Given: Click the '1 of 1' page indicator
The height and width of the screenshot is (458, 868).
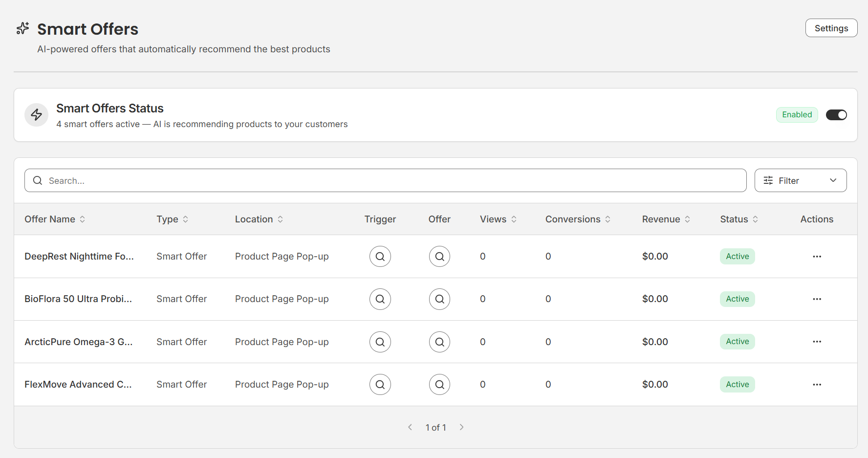Looking at the screenshot, I should (x=436, y=427).
